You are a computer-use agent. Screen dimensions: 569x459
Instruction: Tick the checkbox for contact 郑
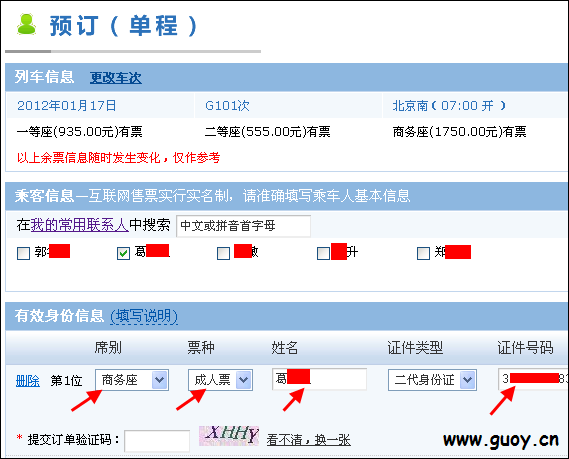(x=423, y=253)
